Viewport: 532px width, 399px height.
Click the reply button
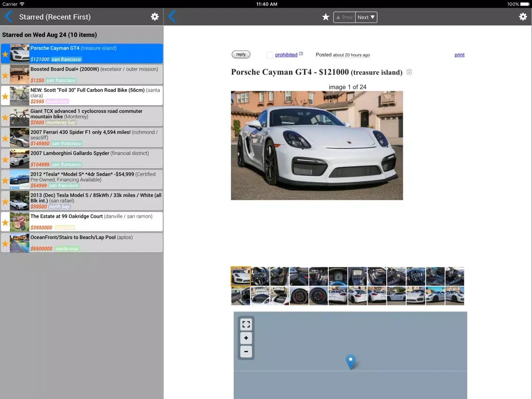coord(241,54)
